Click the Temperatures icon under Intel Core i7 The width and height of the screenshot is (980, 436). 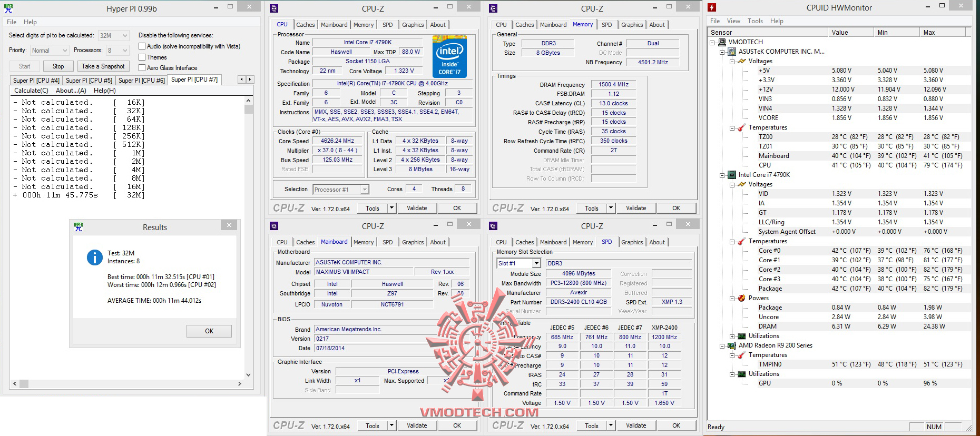742,241
